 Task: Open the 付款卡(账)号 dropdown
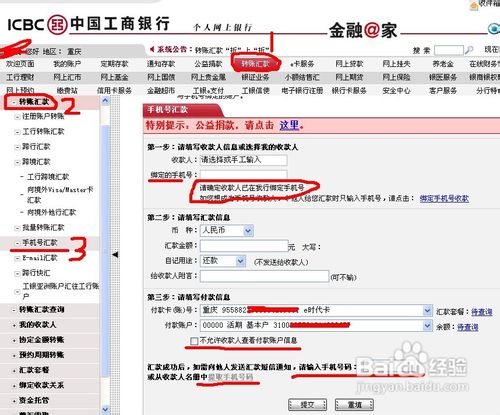[427, 311]
